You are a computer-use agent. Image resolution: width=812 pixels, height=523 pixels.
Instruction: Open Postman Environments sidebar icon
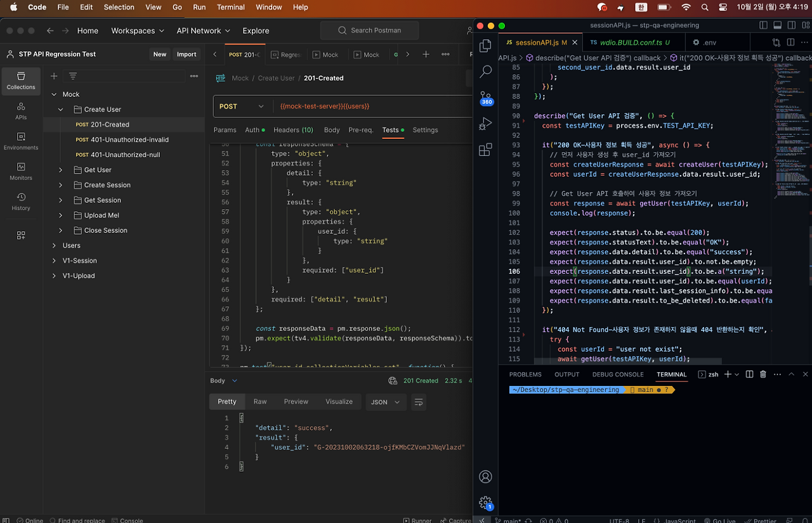click(x=21, y=141)
